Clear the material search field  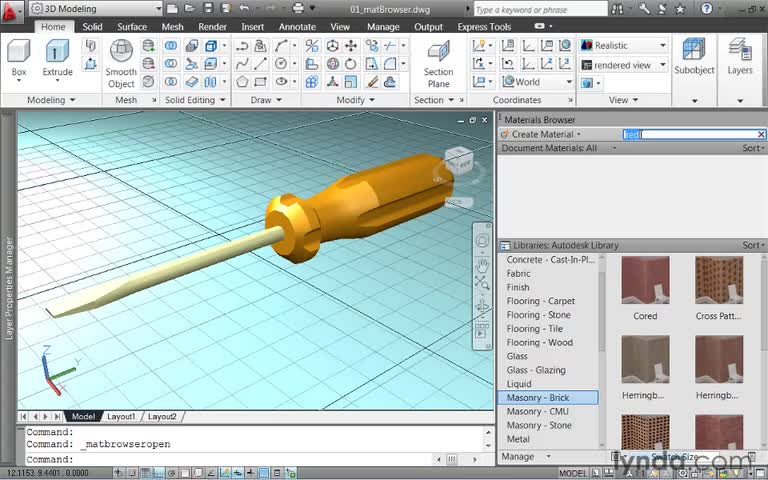pyautogui.click(x=761, y=134)
